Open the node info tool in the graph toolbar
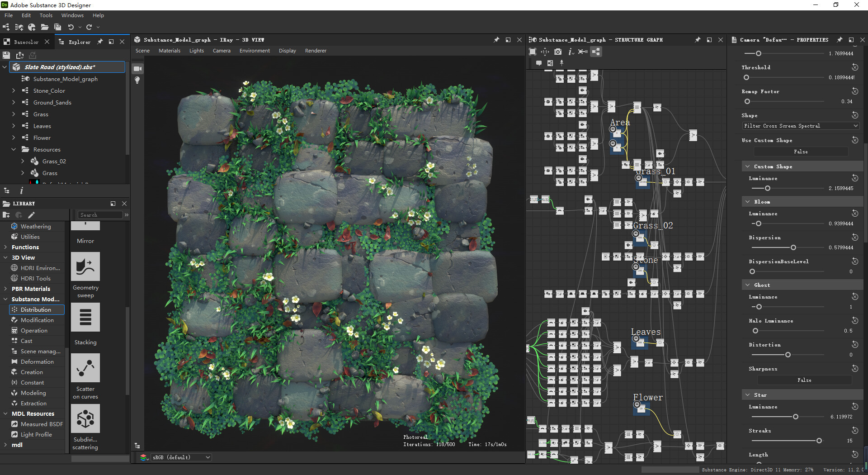The height and width of the screenshot is (475, 868). pyautogui.click(x=571, y=52)
